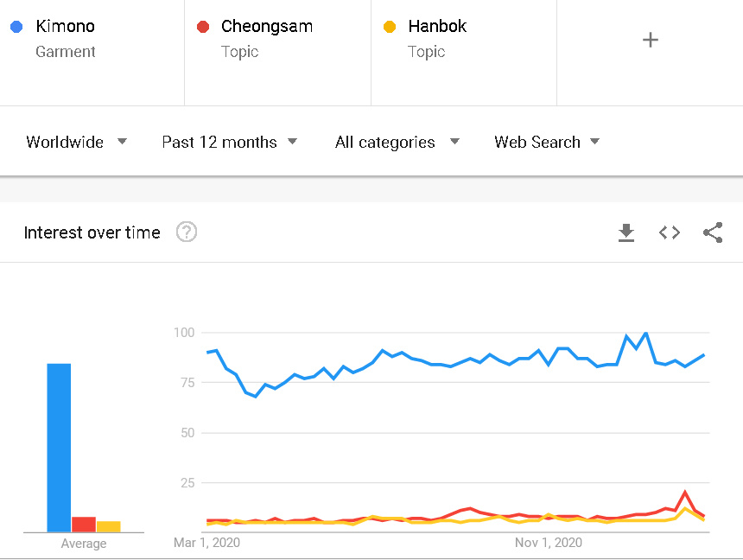Click the red Cheongsam color dot
The width and height of the screenshot is (743, 560).
[203, 27]
